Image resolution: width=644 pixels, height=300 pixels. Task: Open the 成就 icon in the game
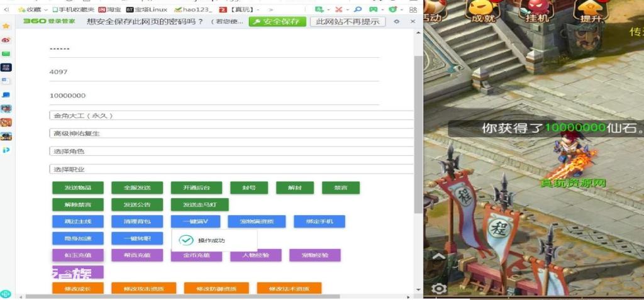click(482, 11)
